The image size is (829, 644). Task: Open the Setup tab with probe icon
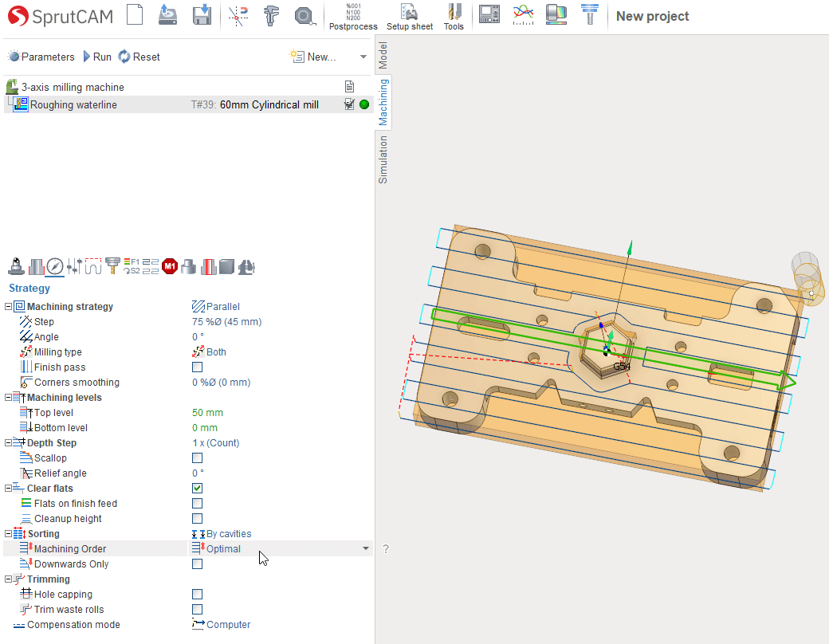(16, 266)
